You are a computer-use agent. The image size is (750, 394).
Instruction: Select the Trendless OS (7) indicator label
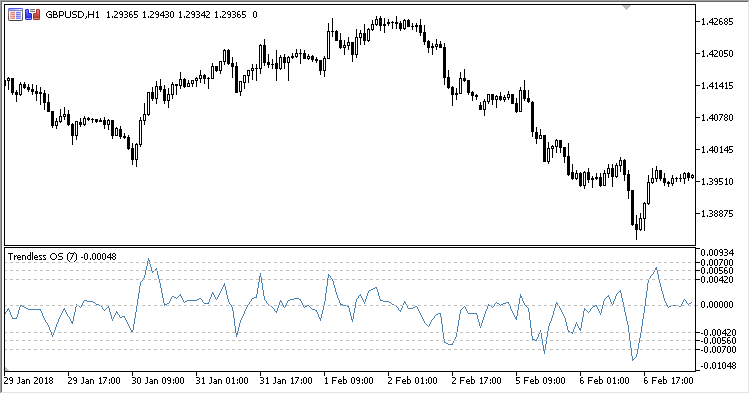[x=43, y=257]
